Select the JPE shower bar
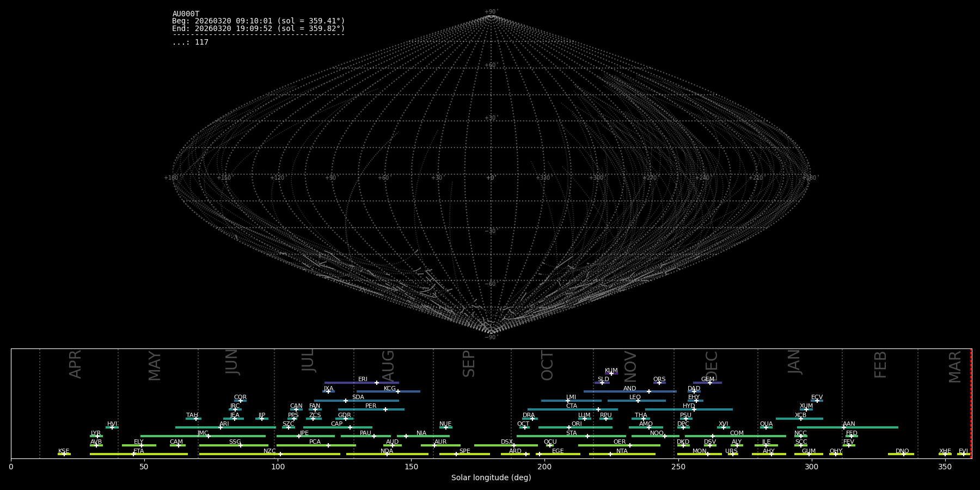Viewport: 980px width, 490px height. 305,436
